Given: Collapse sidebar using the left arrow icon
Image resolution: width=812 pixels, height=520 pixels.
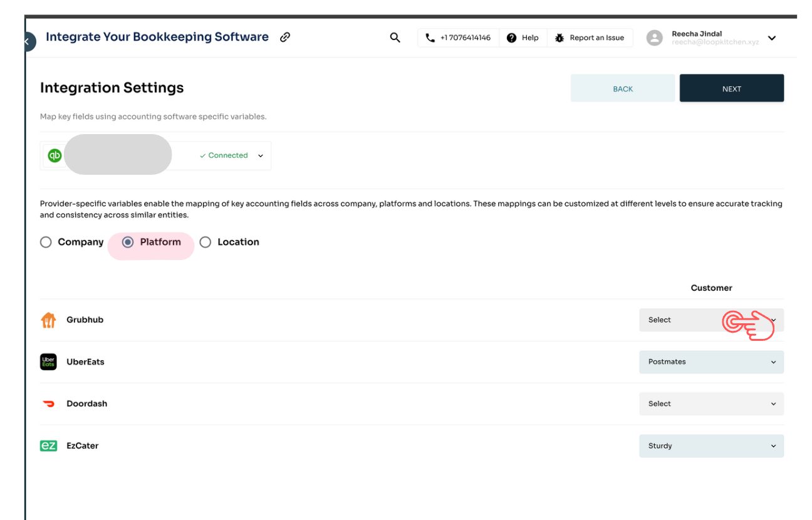Looking at the screenshot, I should pos(28,41).
